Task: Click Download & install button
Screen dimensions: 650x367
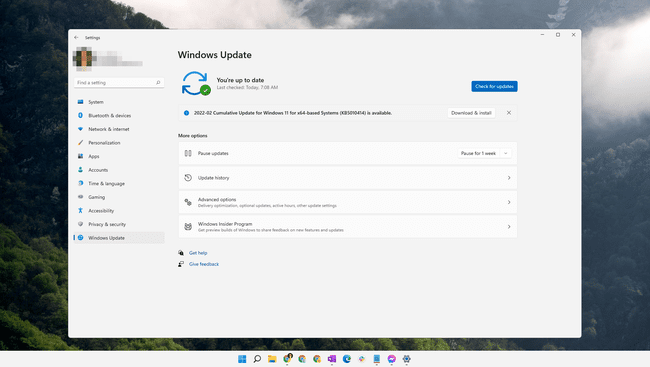Action: point(471,113)
